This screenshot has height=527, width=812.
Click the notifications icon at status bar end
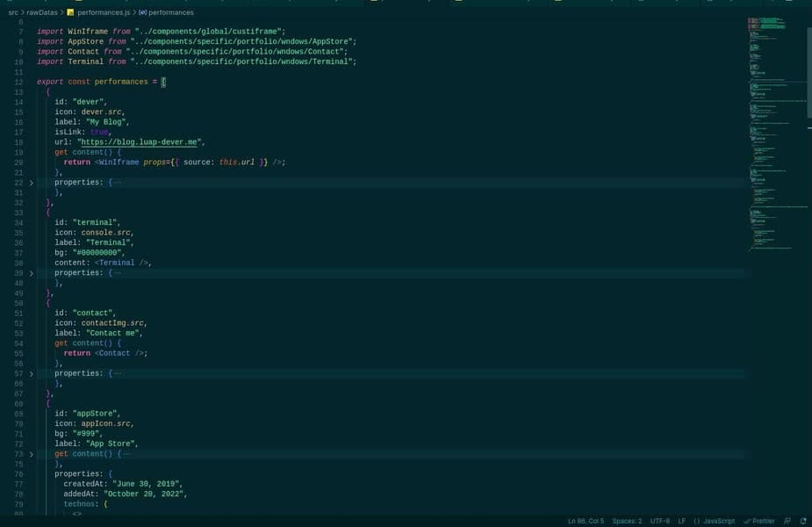click(x=803, y=521)
